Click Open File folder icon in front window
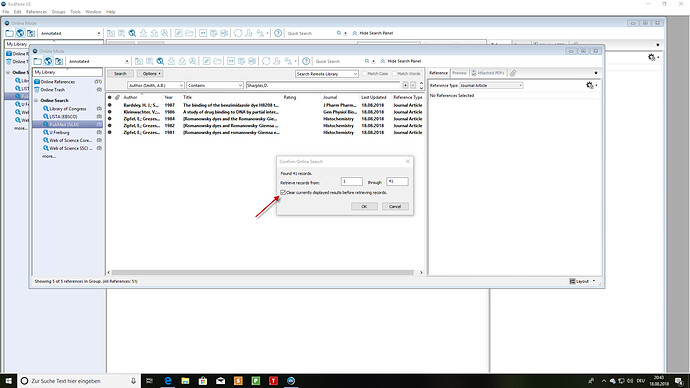 [x=217, y=61]
